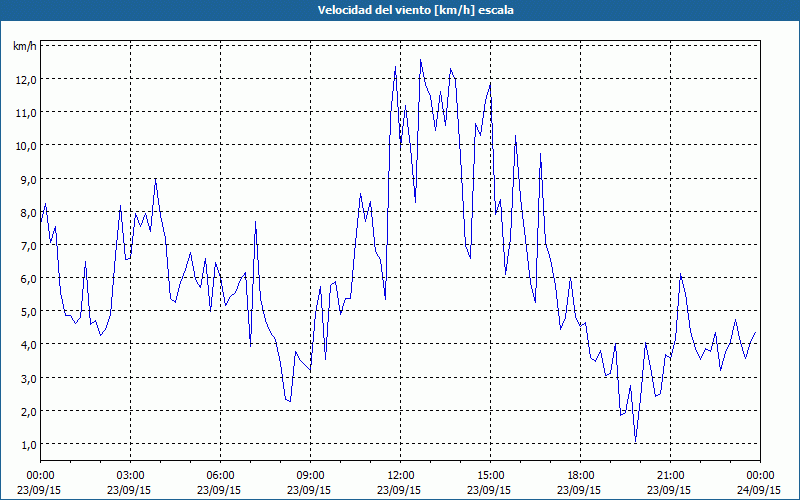Click the km/h unit label above the y-axis
Viewport: 800px width, 500px height.
(x=25, y=46)
